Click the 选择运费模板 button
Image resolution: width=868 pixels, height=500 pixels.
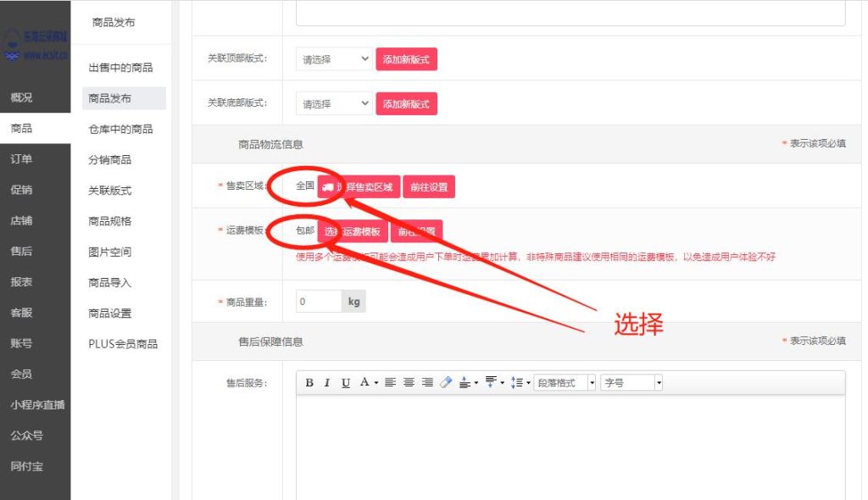click(x=352, y=230)
